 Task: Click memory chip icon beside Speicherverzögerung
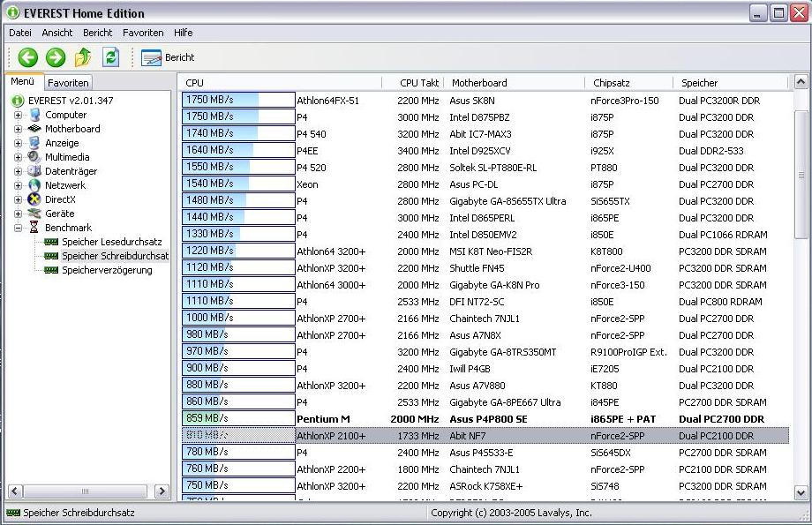tap(51, 270)
